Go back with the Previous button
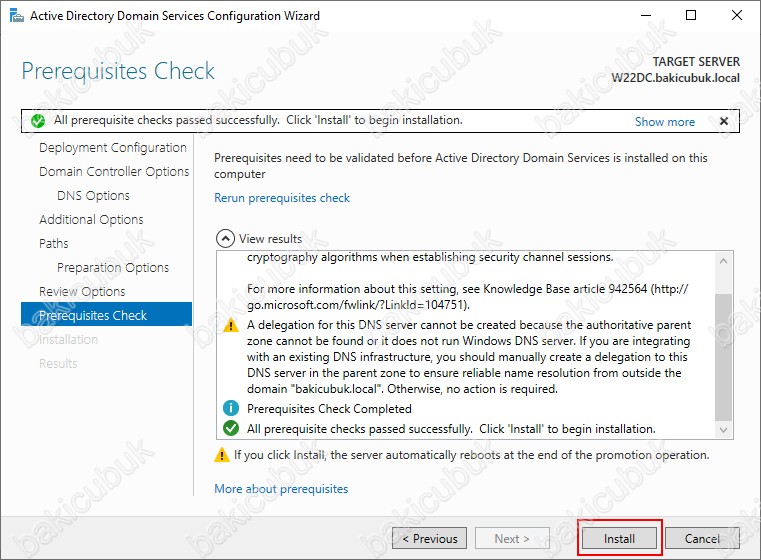Viewport: 761px width, 560px height. [430, 539]
